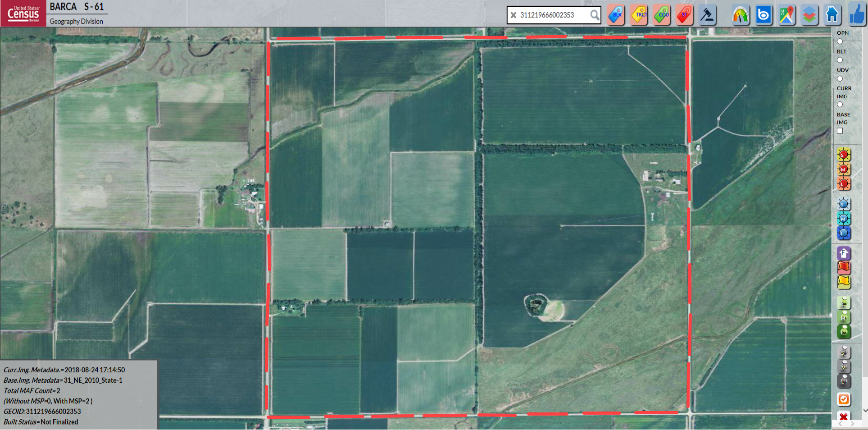This screenshot has height=430, width=868.
Task: Click the blue BLK tag icon
Action: click(616, 15)
